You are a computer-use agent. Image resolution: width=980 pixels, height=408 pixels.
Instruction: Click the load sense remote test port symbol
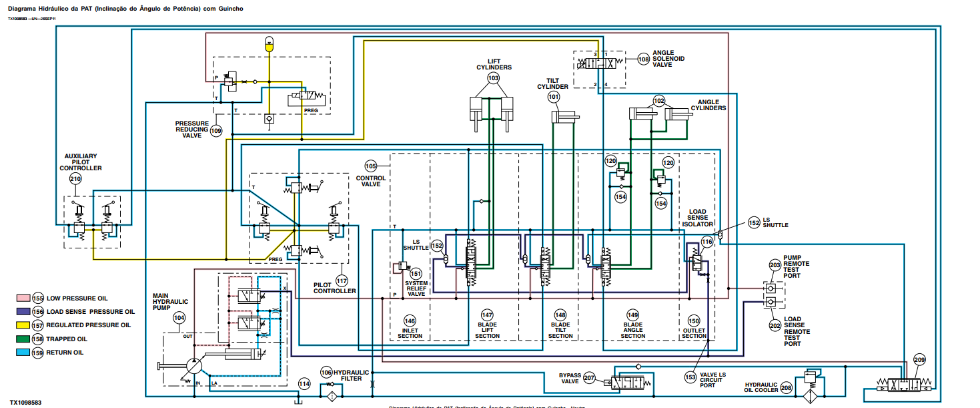(x=771, y=302)
